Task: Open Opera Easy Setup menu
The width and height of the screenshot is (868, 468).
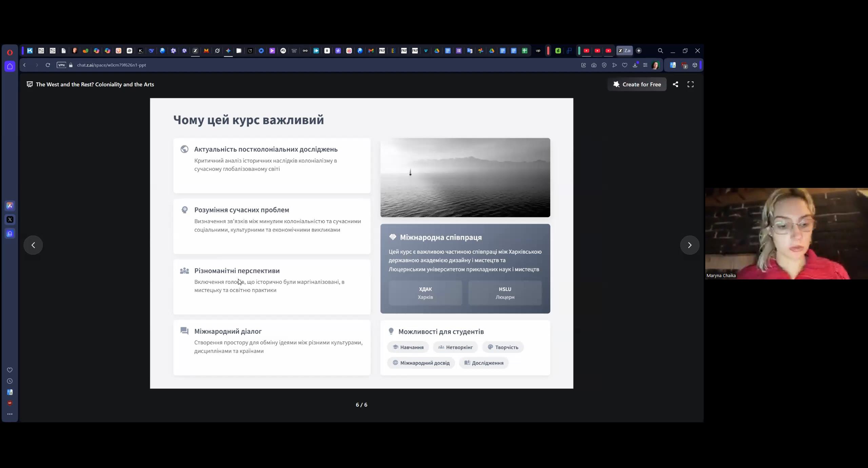Action: (x=645, y=65)
